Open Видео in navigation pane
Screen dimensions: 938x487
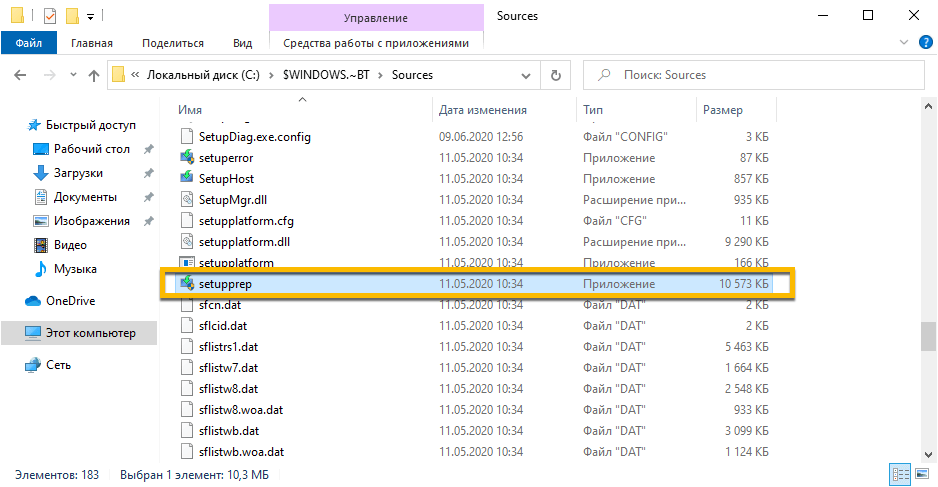[70, 245]
